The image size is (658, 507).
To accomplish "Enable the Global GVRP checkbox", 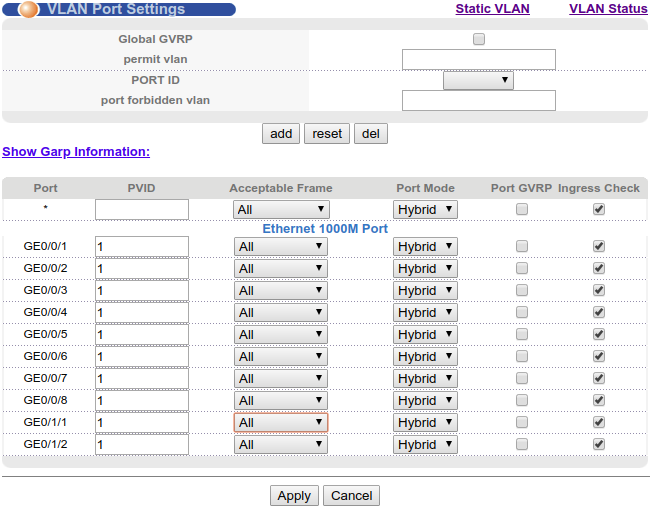I will [x=478, y=39].
